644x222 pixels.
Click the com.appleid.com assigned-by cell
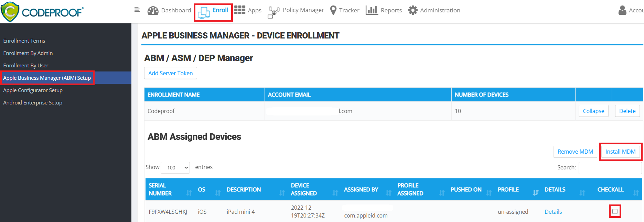(x=366, y=215)
